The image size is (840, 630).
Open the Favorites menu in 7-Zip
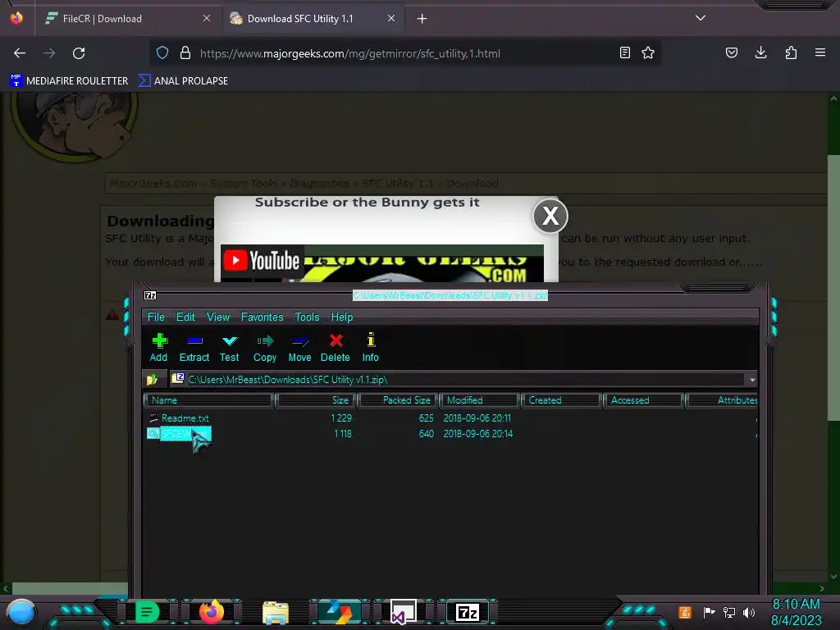[262, 317]
